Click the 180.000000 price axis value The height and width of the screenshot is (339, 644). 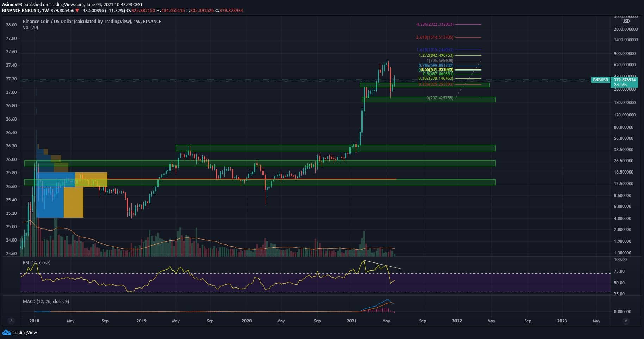[x=625, y=103]
